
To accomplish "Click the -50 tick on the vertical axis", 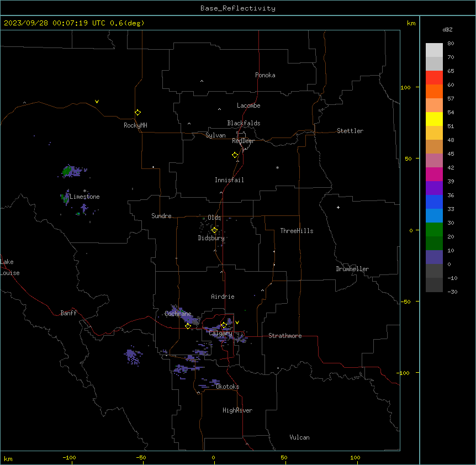I will (x=405, y=302).
